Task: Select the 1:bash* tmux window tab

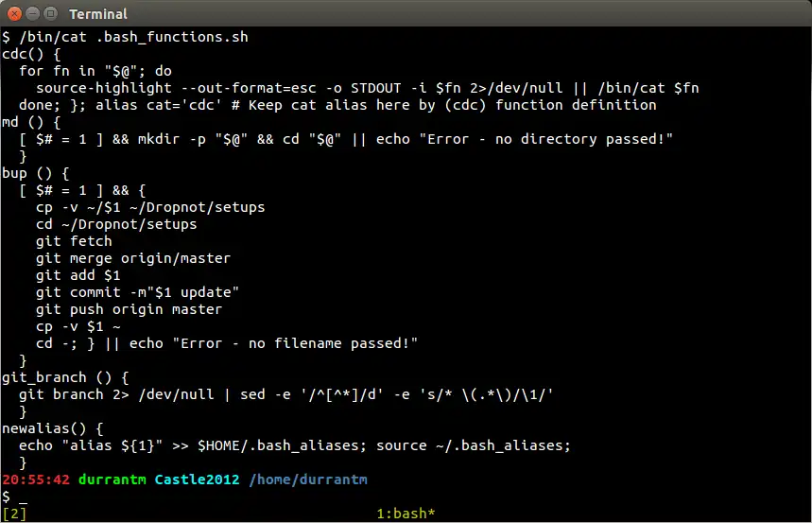Action: (x=406, y=514)
